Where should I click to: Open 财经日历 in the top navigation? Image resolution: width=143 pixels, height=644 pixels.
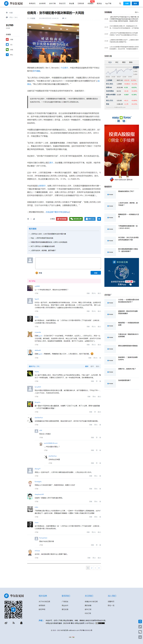(62, 3)
